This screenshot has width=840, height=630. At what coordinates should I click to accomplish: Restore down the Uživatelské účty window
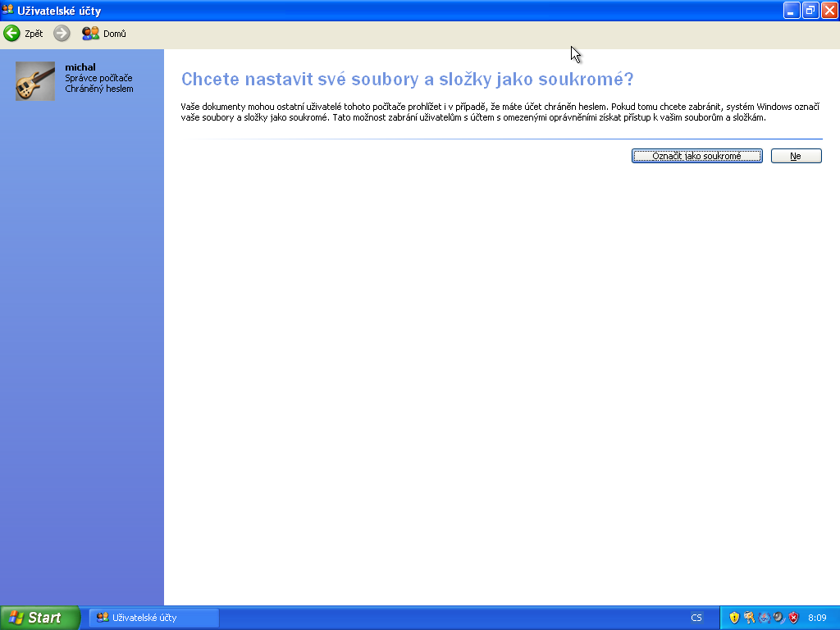coord(810,11)
